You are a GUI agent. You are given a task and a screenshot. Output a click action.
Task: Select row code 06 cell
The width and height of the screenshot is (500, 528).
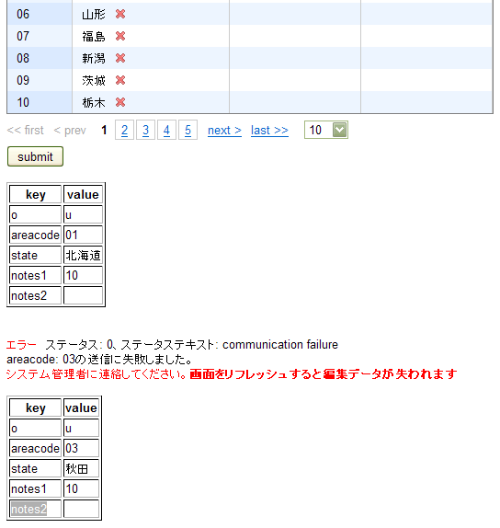pyautogui.click(x=39, y=14)
